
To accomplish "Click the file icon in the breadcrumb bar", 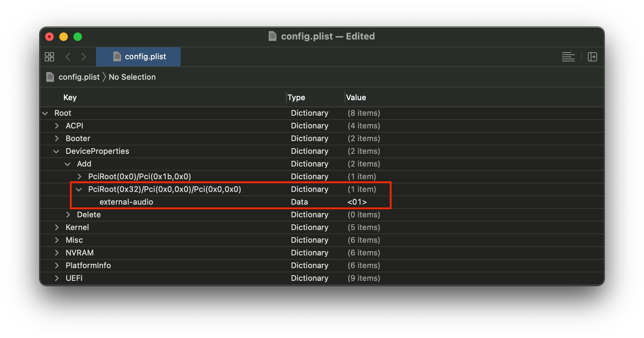I will pyautogui.click(x=50, y=77).
